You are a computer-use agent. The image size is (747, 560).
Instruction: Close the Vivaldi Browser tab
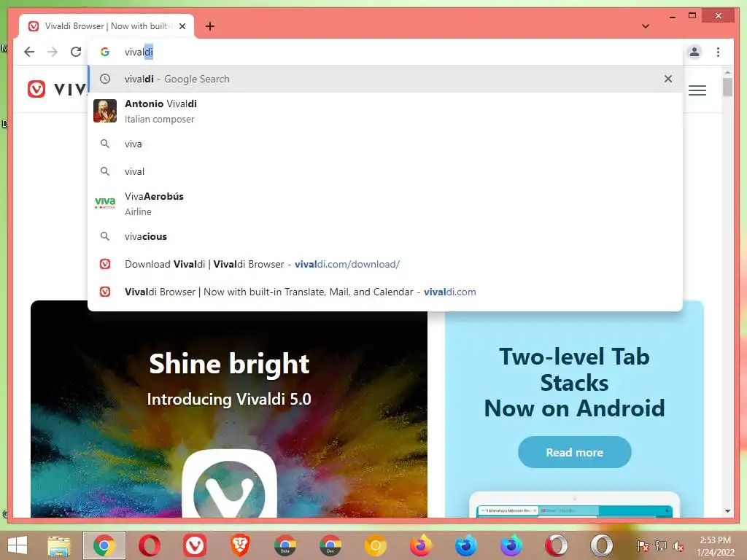[182, 26]
